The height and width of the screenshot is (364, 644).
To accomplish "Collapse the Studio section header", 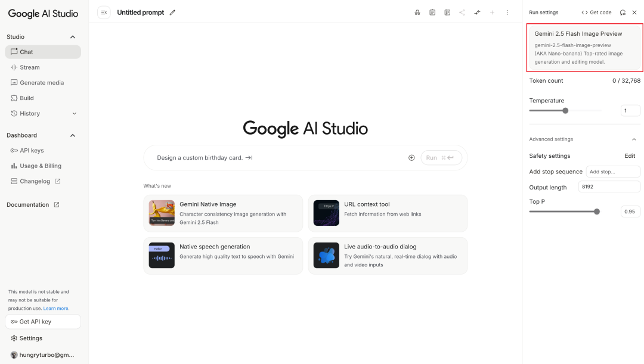I will coord(72,36).
